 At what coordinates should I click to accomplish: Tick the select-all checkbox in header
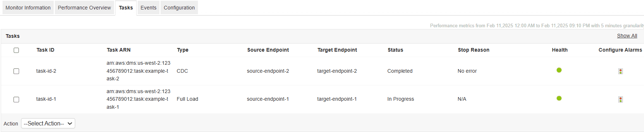tap(16, 50)
